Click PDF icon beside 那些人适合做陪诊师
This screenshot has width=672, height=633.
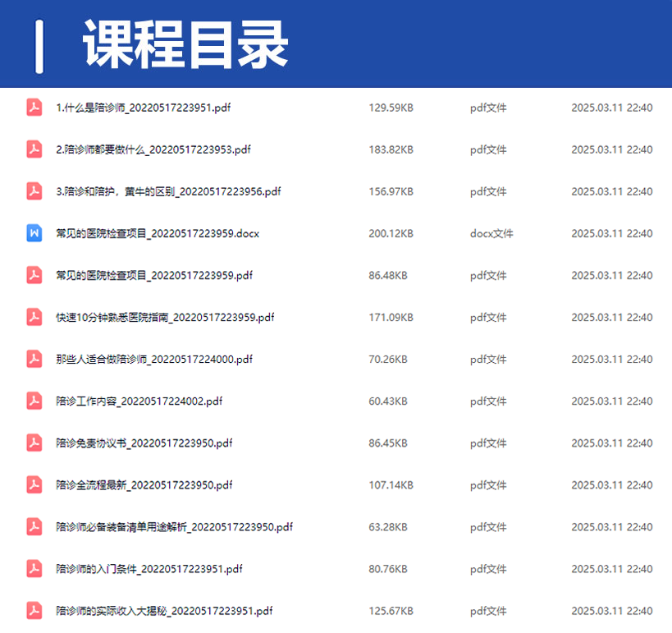[34, 359]
